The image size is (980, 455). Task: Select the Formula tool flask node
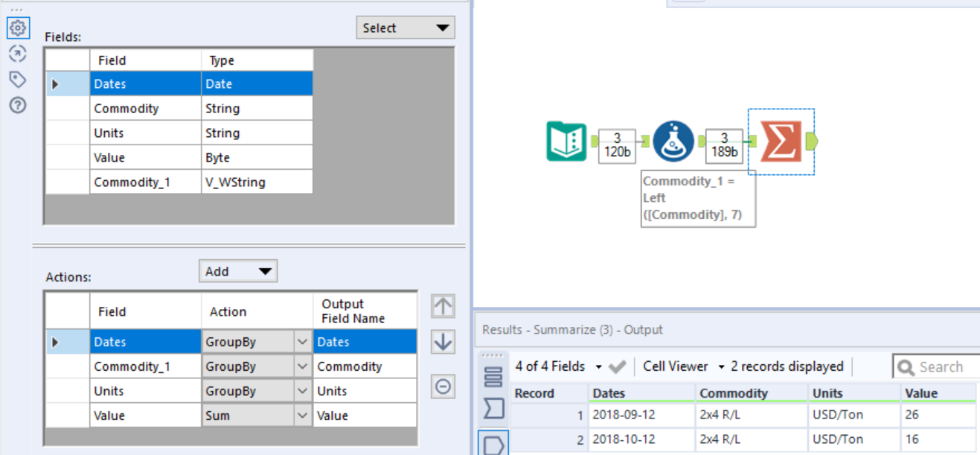pyautogui.click(x=673, y=141)
